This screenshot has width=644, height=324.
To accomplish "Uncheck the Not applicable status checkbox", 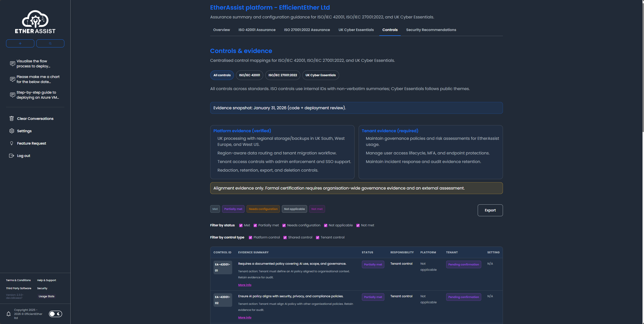I will 326,226.
